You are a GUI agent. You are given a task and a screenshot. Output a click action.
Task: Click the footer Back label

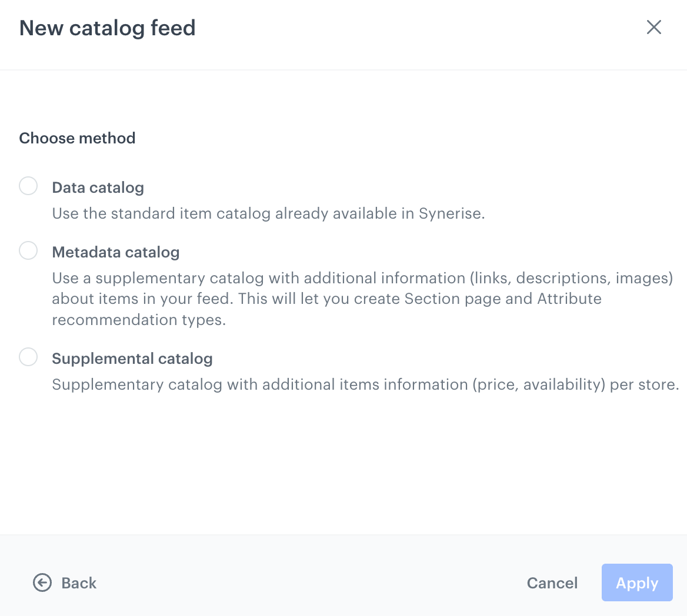[x=78, y=582]
